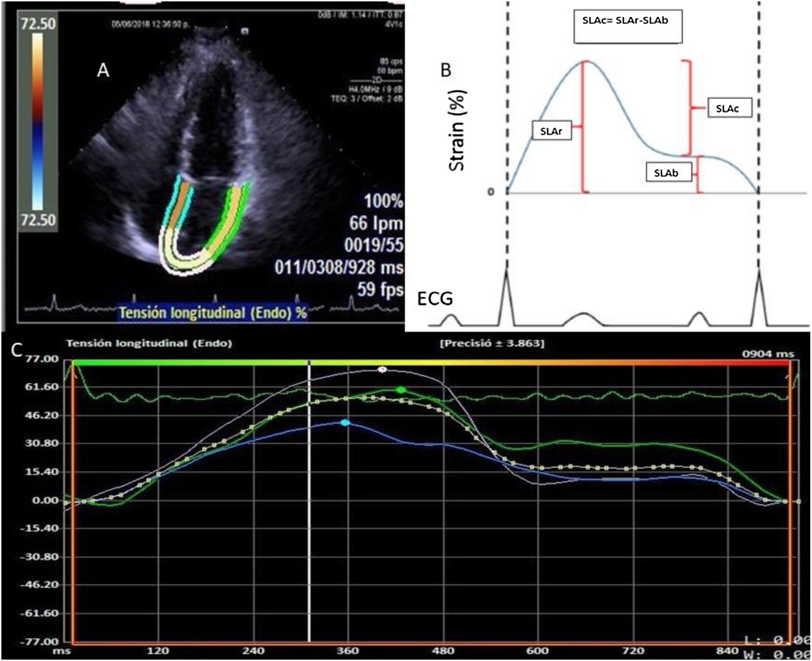Click the ECG label in diagram B

click(436, 299)
